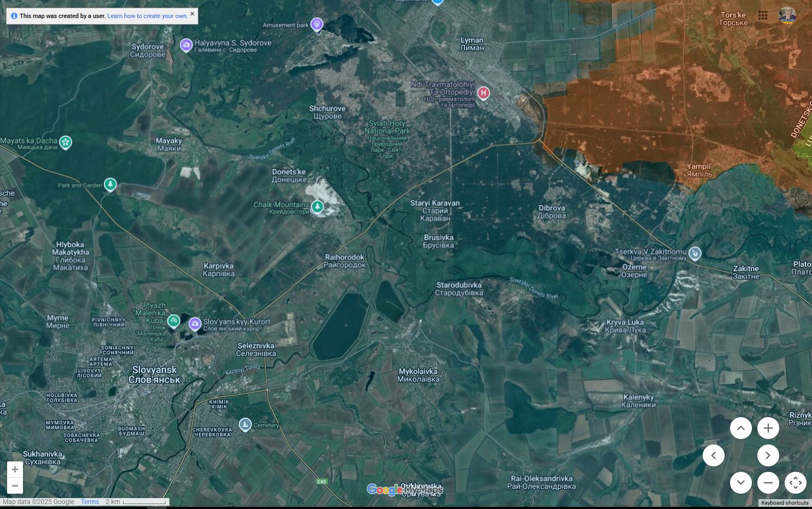Select the Amusement park map pin
The height and width of the screenshot is (509, 812).
coord(317,25)
